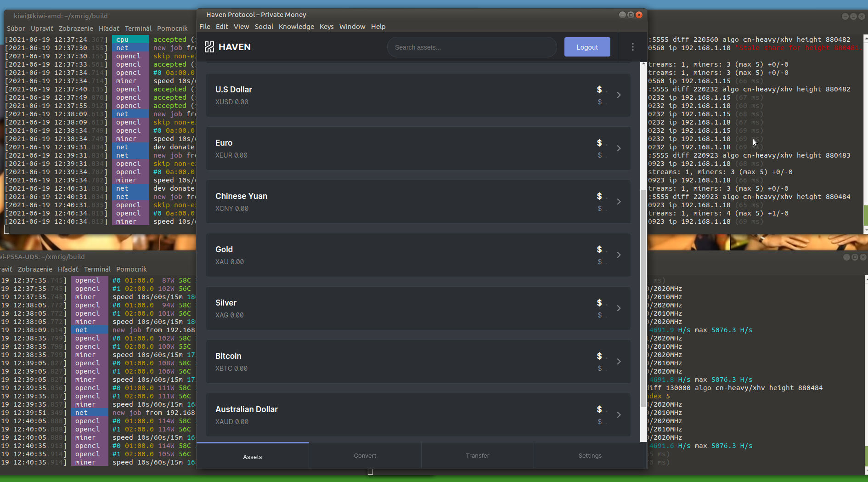Expand the Euro asset row chevron
The width and height of the screenshot is (868, 482).
pyautogui.click(x=619, y=148)
